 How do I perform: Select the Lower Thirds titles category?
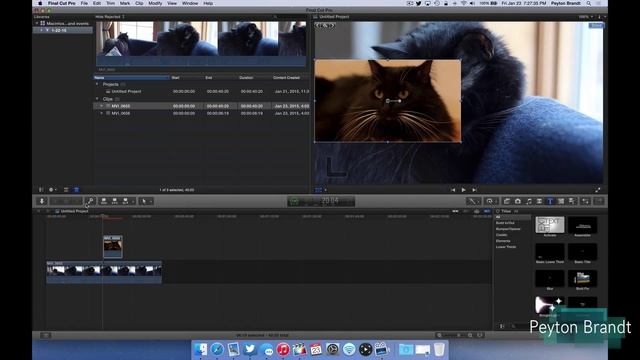click(x=506, y=247)
